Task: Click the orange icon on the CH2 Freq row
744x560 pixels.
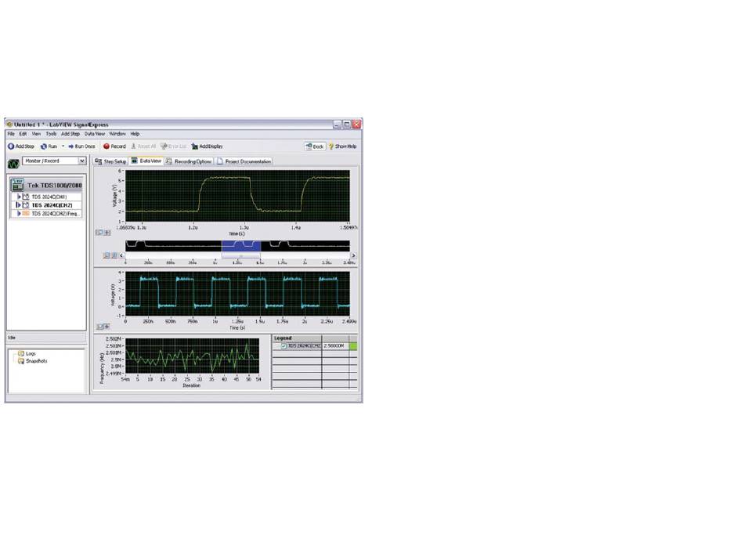Action: 26,214
